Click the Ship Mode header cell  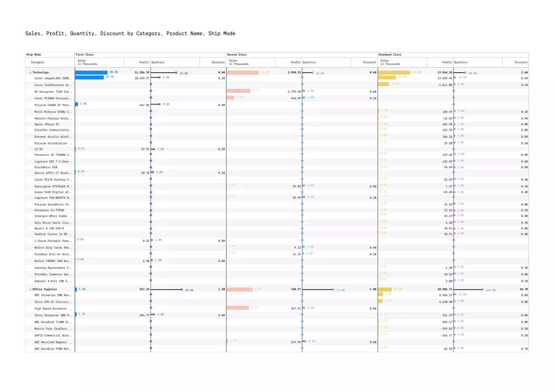[34, 55]
